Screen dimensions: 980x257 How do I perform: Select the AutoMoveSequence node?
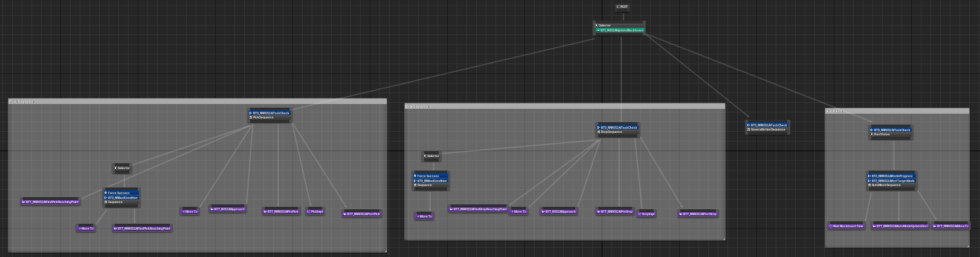click(x=892, y=185)
